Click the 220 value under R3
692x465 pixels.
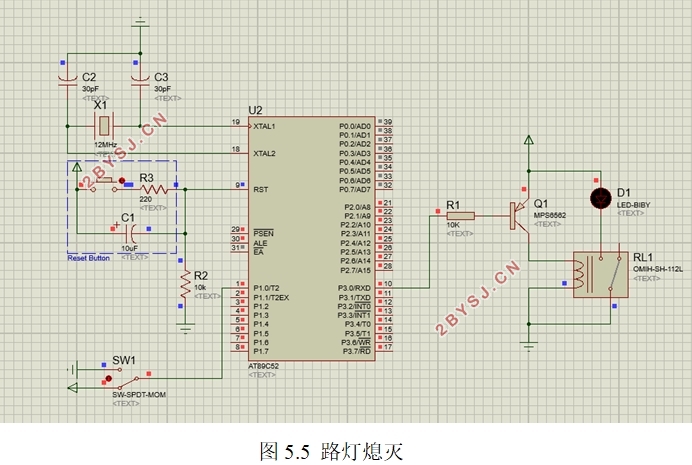(146, 199)
